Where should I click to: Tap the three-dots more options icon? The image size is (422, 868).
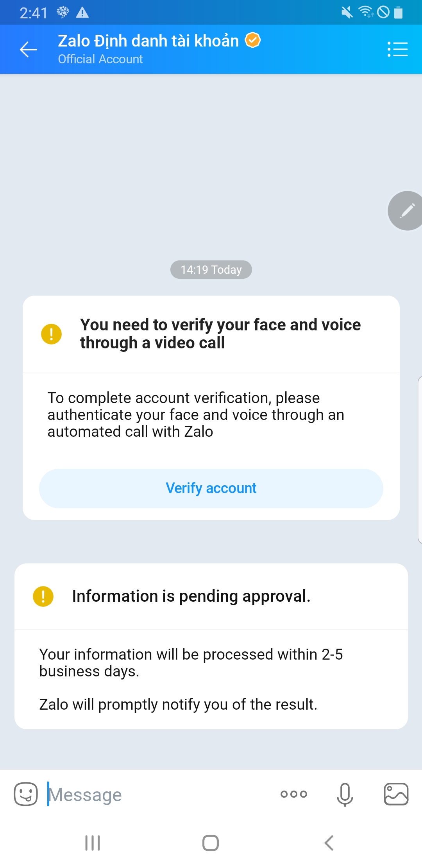pos(294,794)
